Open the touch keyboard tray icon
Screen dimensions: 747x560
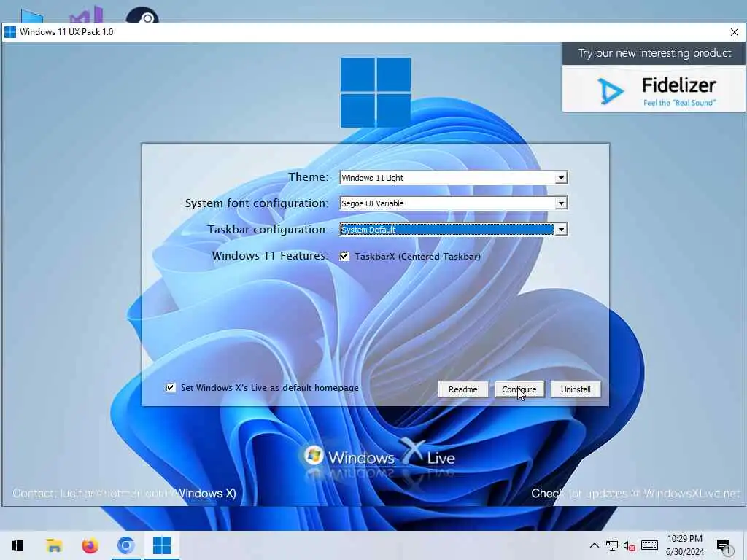tap(649, 545)
